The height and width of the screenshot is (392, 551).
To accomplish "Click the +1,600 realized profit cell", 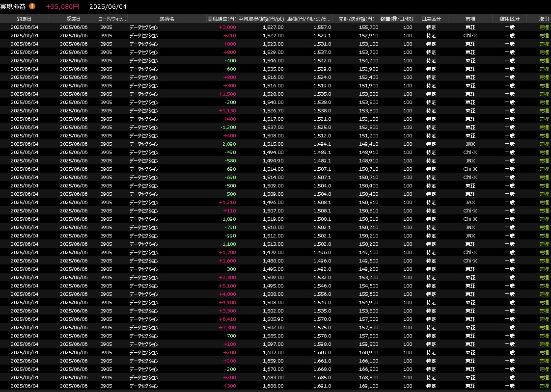I will [x=227, y=261].
